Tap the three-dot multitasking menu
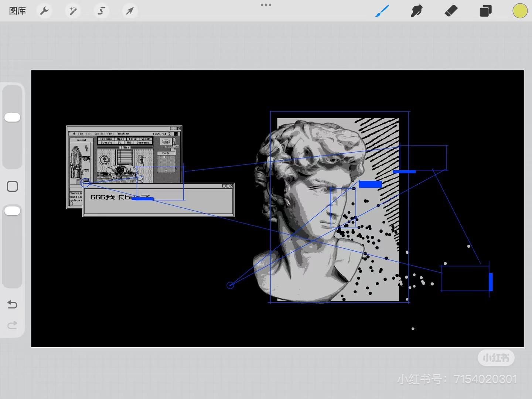The height and width of the screenshot is (399, 532). pos(266,5)
